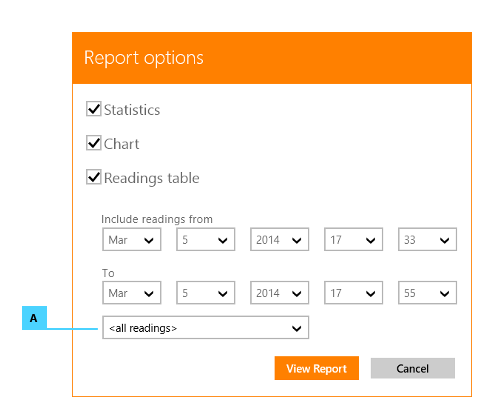
Task: Open the To year dropdown showing 2014
Action: (x=280, y=293)
